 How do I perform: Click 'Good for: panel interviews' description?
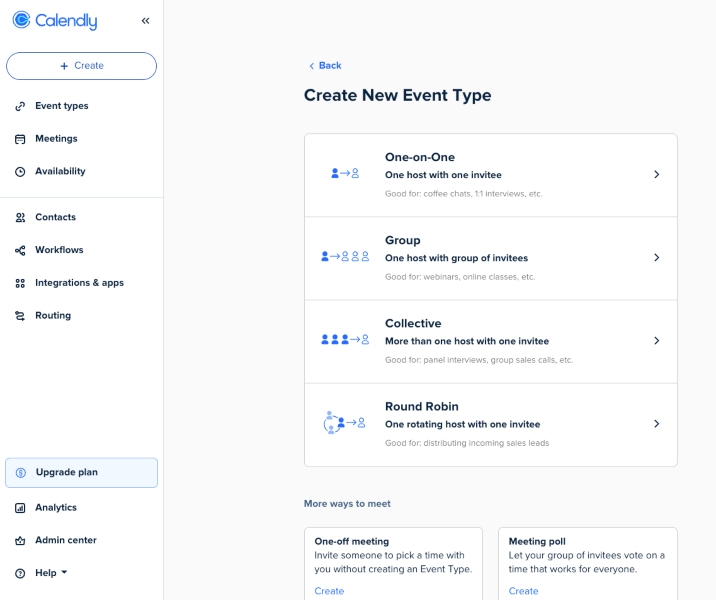point(479,360)
